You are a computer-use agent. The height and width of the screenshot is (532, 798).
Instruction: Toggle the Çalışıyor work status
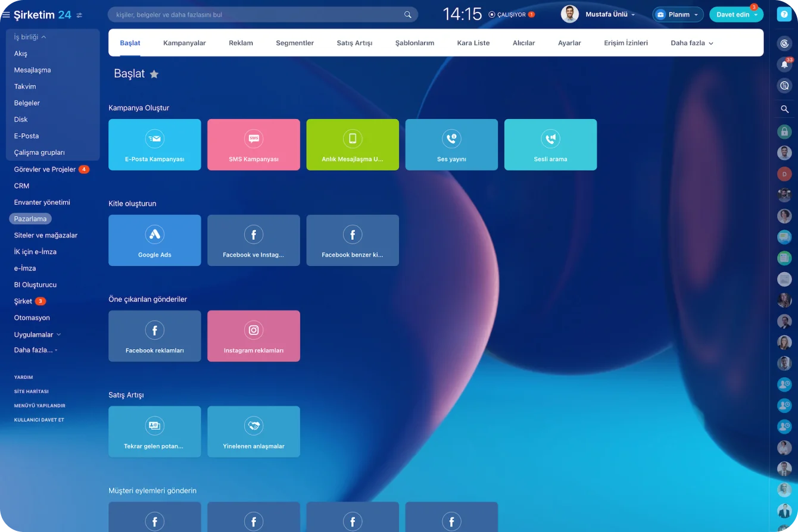[x=507, y=15]
